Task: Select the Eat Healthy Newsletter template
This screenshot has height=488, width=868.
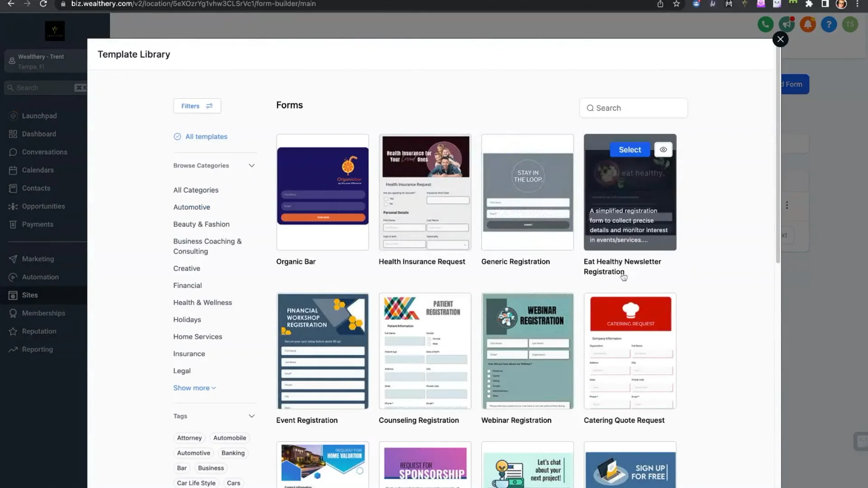Action: (629, 149)
